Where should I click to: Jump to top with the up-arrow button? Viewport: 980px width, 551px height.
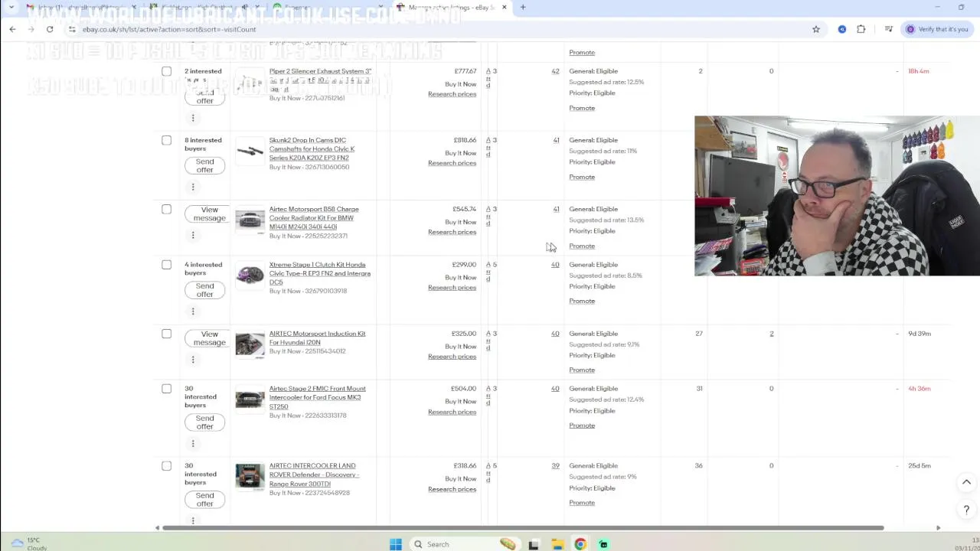point(966,482)
